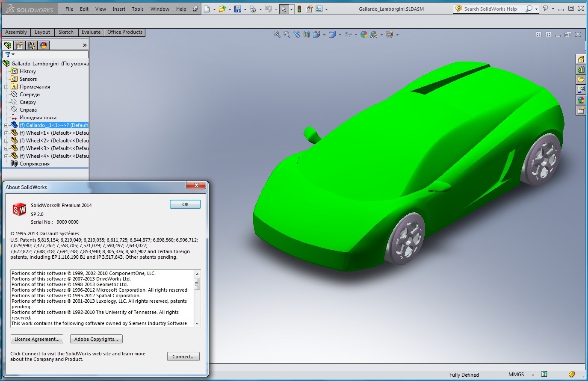Click the Options checklist icon
588x381 pixels.
(x=319, y=9)
